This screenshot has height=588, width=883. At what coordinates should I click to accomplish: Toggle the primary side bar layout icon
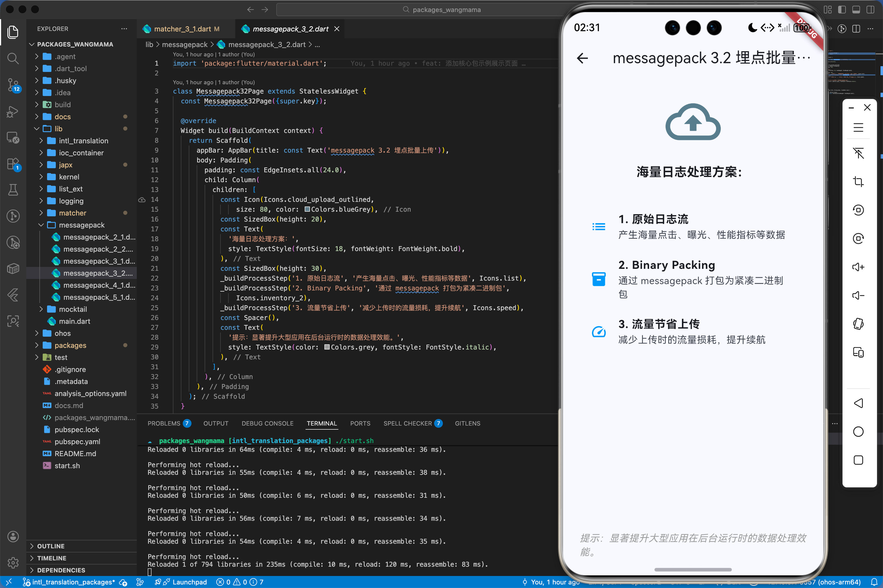(842, 9)
